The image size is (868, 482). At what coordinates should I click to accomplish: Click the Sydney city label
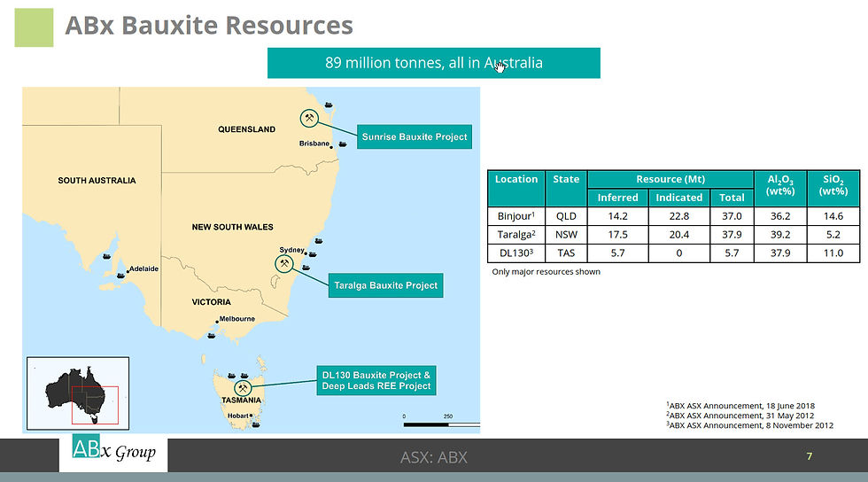291,250
